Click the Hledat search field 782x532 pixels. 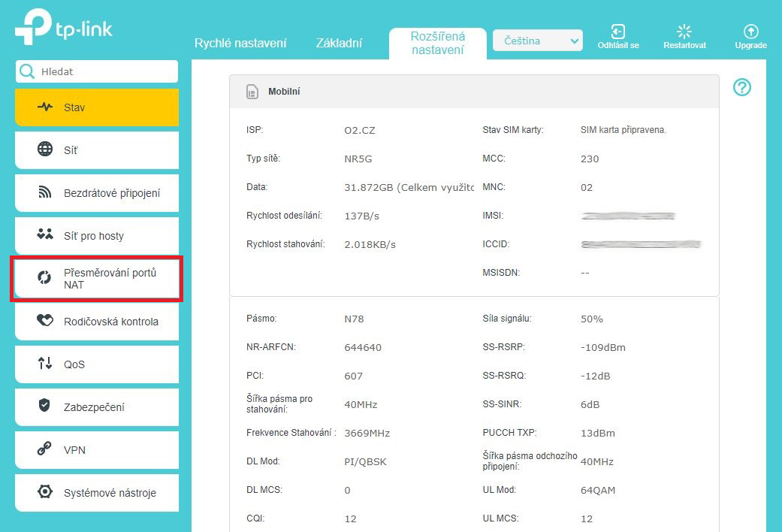coord(105,71)
